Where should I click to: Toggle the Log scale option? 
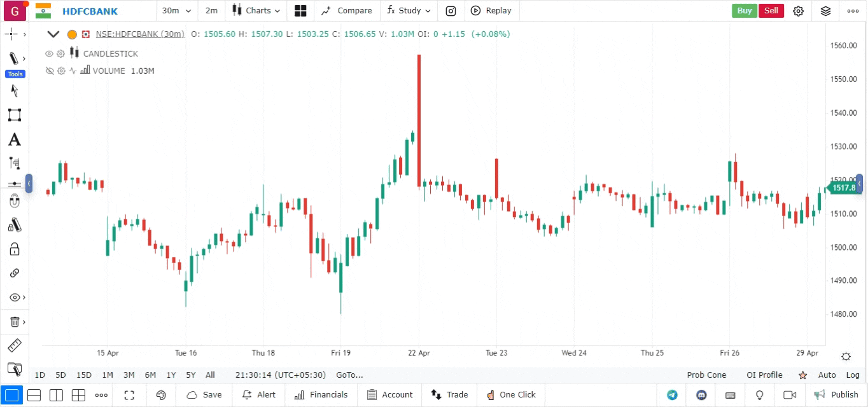pos(853,375)
